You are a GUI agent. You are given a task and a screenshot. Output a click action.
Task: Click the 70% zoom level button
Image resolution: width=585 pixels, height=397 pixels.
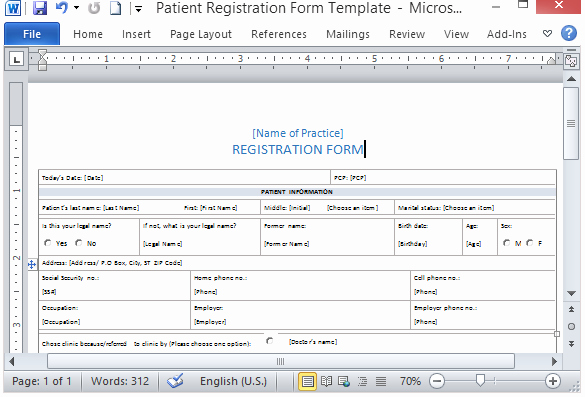pos(410,381)
